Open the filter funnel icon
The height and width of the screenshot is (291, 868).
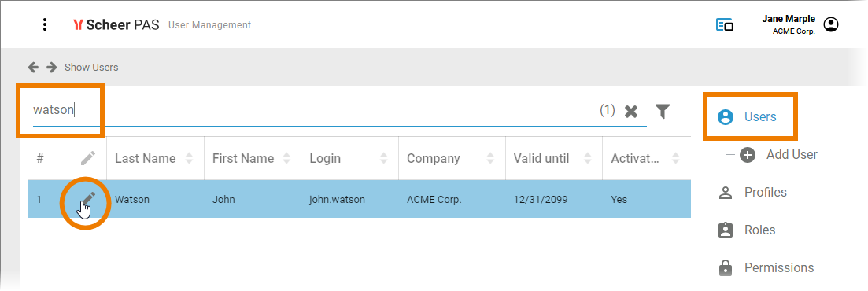(663, 111)
